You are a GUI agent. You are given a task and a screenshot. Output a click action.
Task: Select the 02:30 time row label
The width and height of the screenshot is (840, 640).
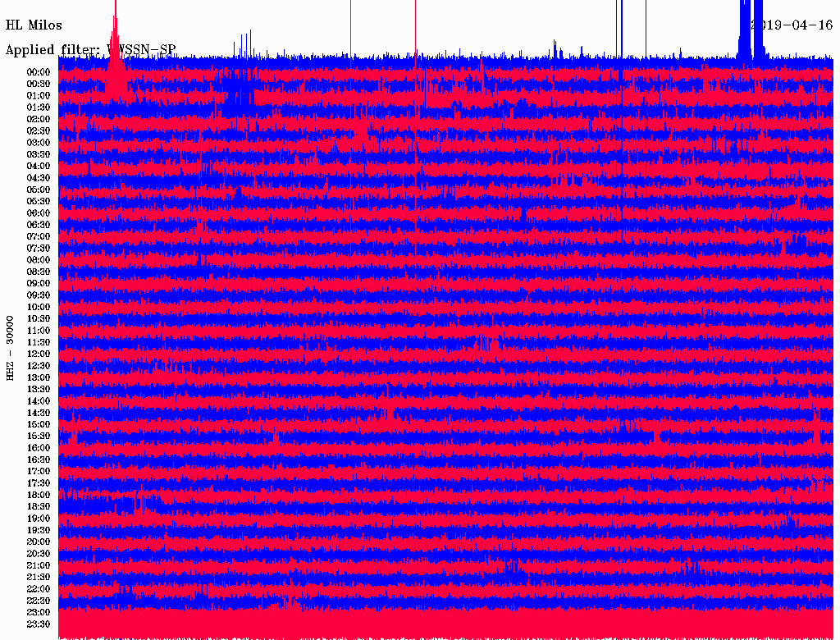39,130
